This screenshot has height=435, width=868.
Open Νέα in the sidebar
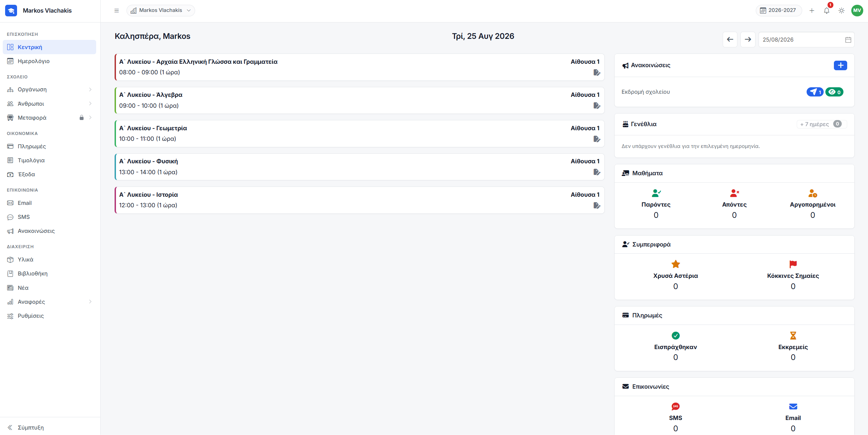[x=49, y=288]
